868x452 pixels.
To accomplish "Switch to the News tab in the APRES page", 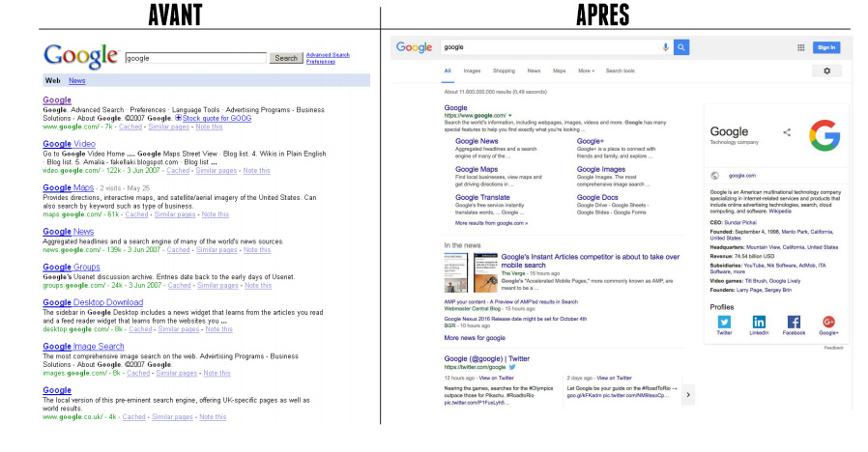I will click(534, 71).
